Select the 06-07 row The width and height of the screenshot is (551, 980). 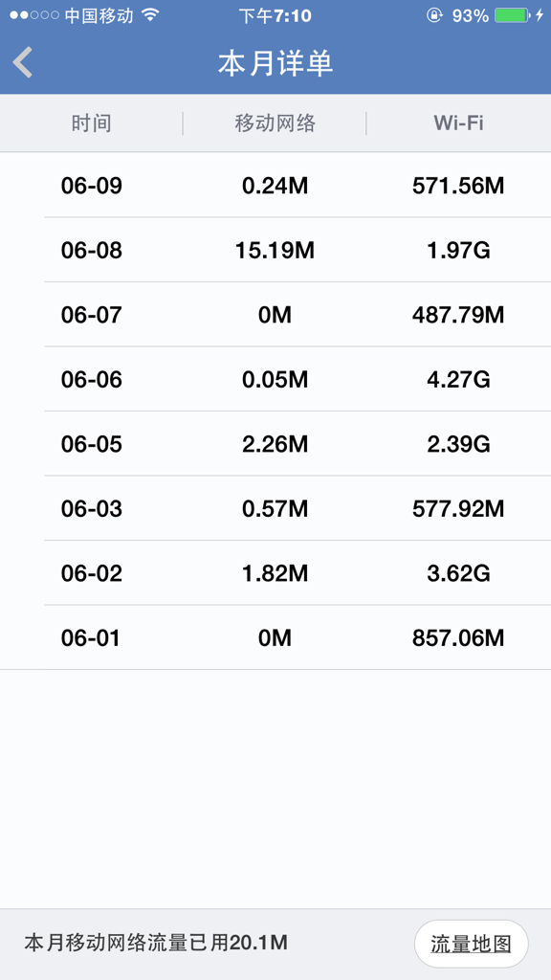[x=275, y=315]
